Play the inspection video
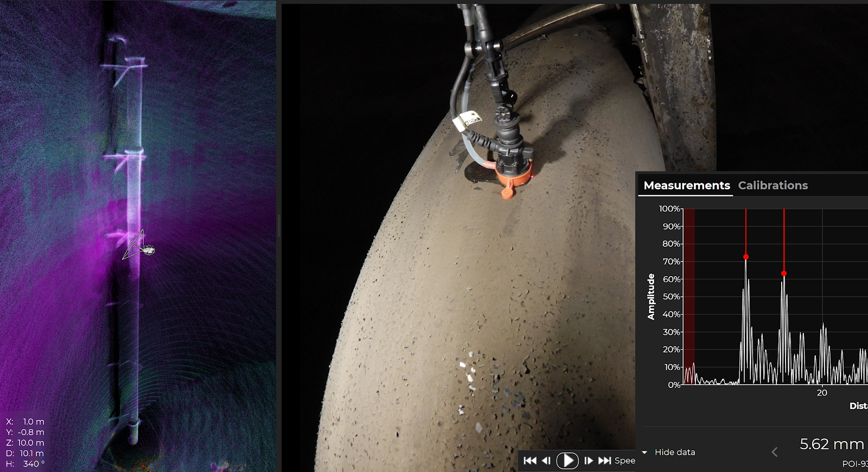The width and height of the screenshot is (868, 472). click(567, 461)
